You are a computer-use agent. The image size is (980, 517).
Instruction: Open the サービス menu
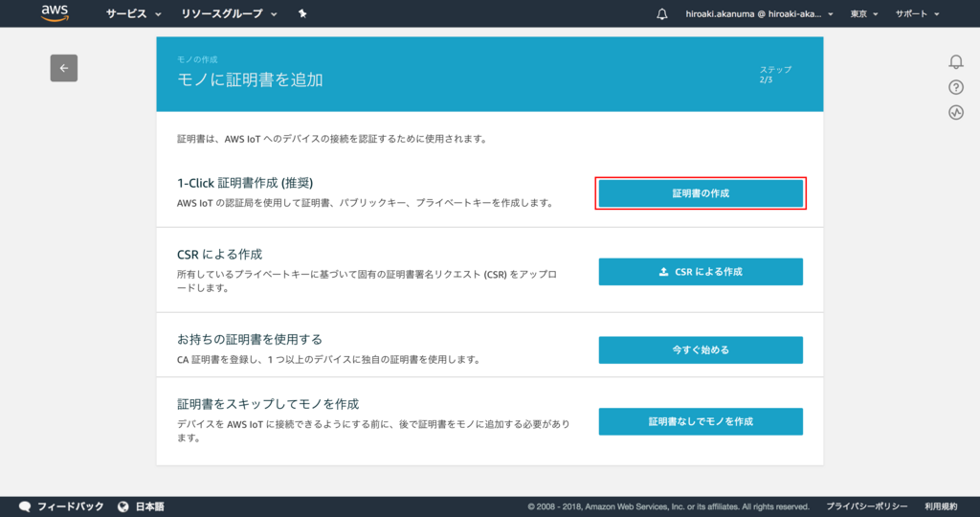pos(133,13)
